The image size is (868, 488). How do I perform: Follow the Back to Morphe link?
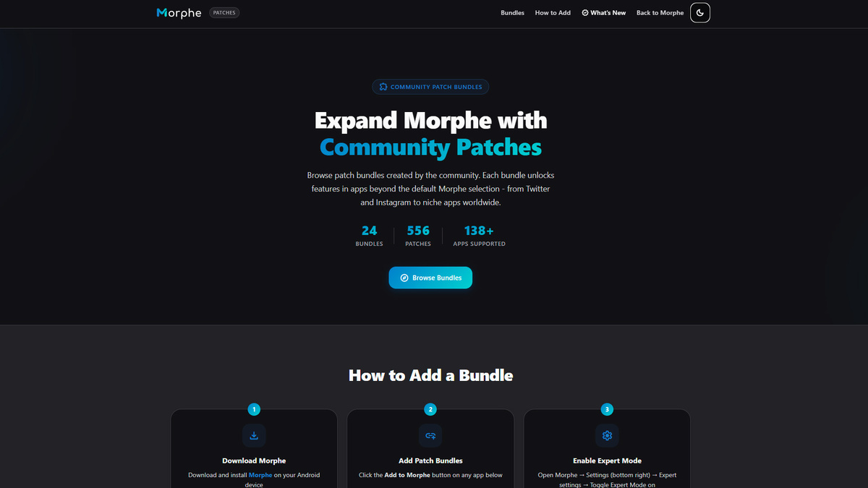pos(660,13)
